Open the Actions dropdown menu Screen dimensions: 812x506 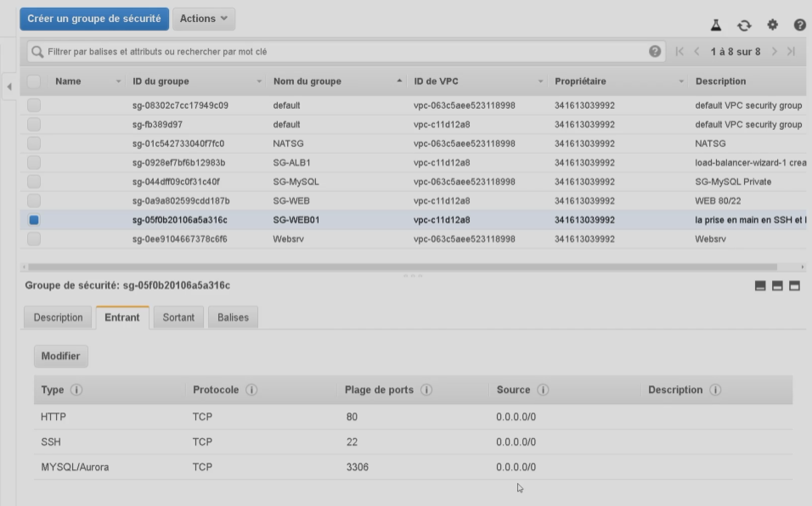tap(204, 19)
